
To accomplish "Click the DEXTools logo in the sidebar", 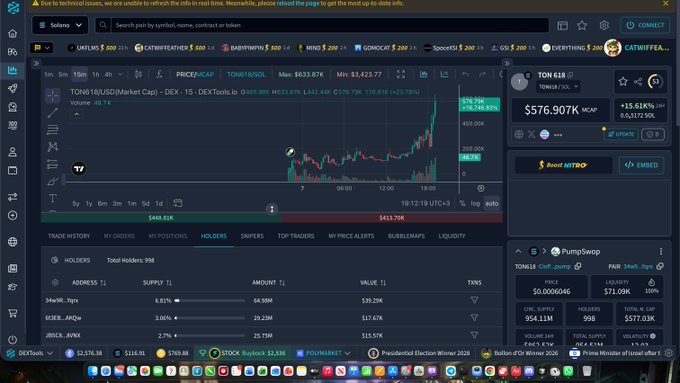I will point(13,7).
